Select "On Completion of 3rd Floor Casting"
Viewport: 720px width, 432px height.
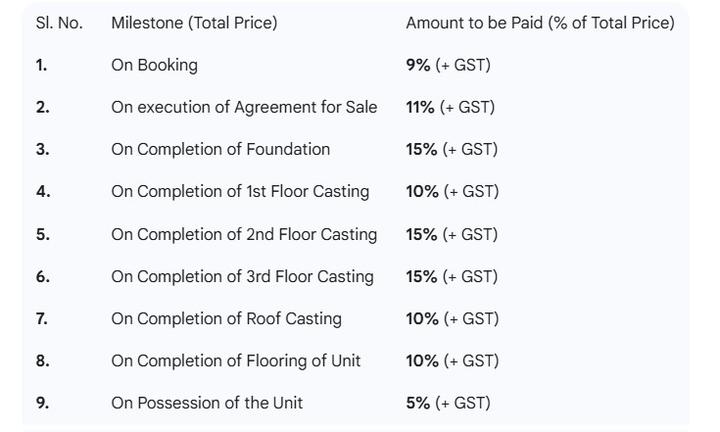(242, 276)
